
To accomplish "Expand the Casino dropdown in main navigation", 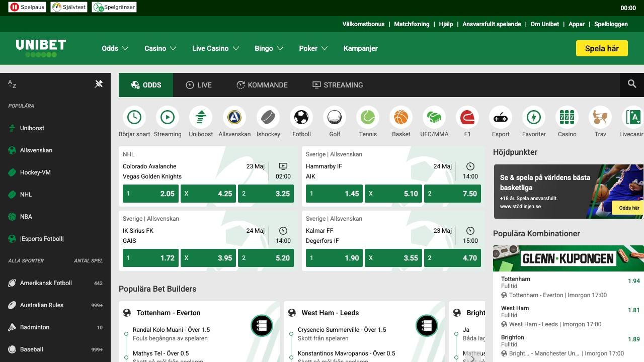I will 160,48.
